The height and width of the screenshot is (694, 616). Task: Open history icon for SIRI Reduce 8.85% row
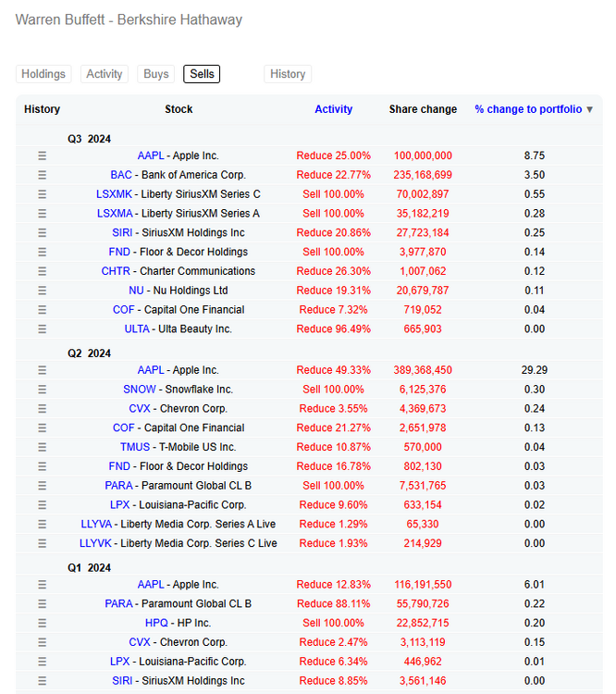42,681
